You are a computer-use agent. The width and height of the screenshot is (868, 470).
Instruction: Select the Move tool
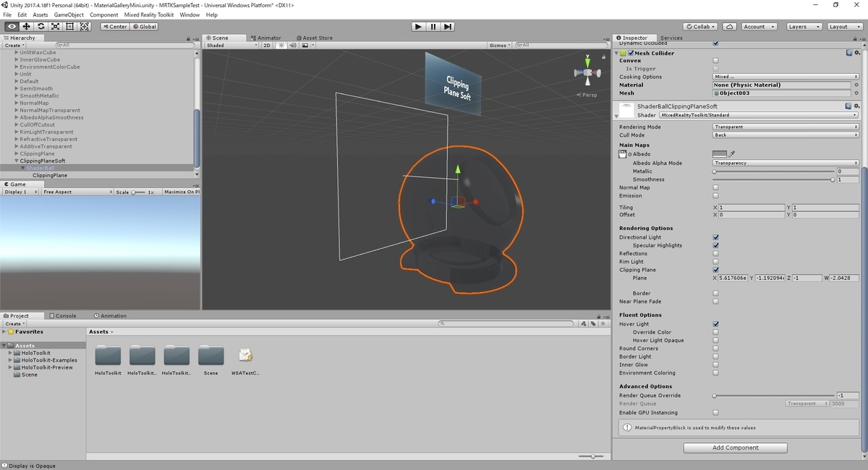[x=26, y=27]
